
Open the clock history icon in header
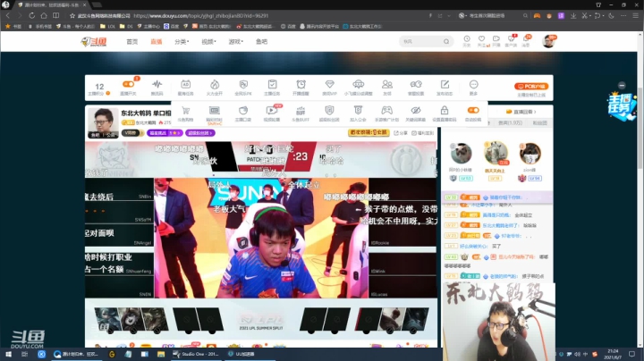pos(467,39)
